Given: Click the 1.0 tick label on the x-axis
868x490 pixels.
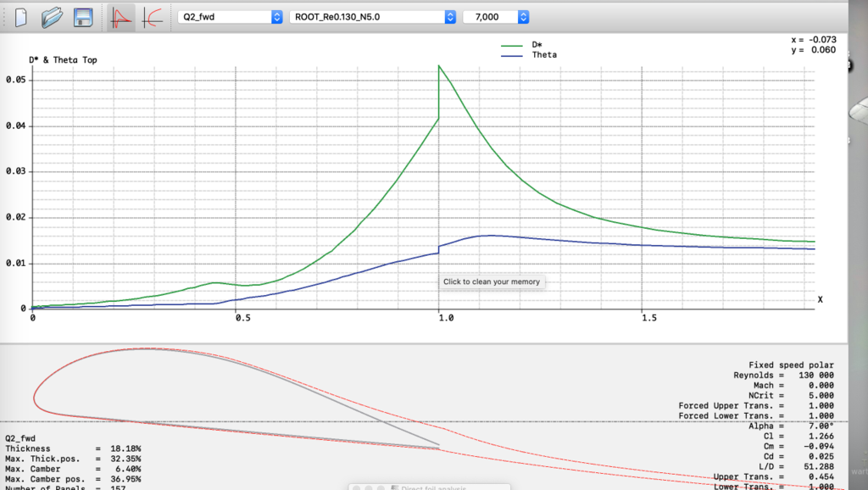Looking at the screenshot, I should tap(444, 318).
